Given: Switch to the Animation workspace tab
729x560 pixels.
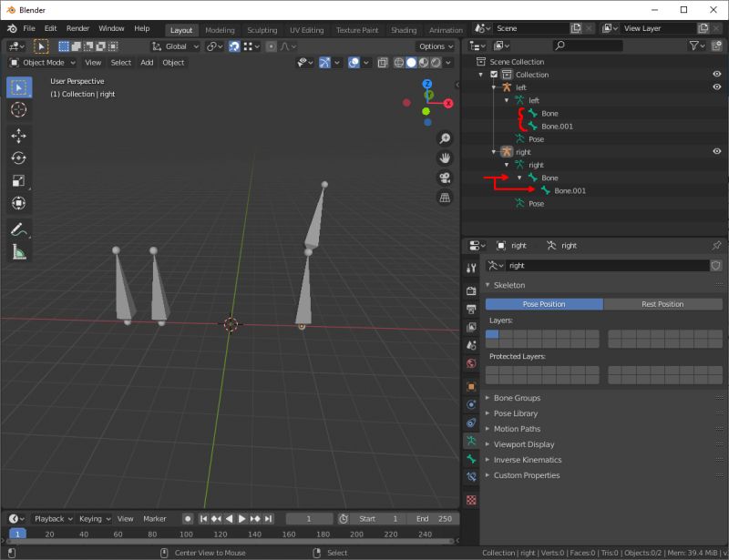Looking at the screenshot, I should (446, 29).
